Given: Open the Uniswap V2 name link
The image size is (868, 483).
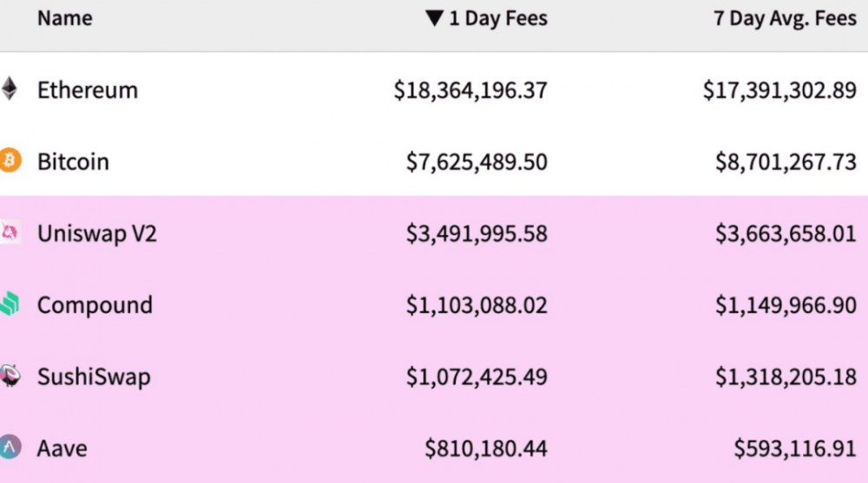Looking at the screenshot, I should (96, 233).
